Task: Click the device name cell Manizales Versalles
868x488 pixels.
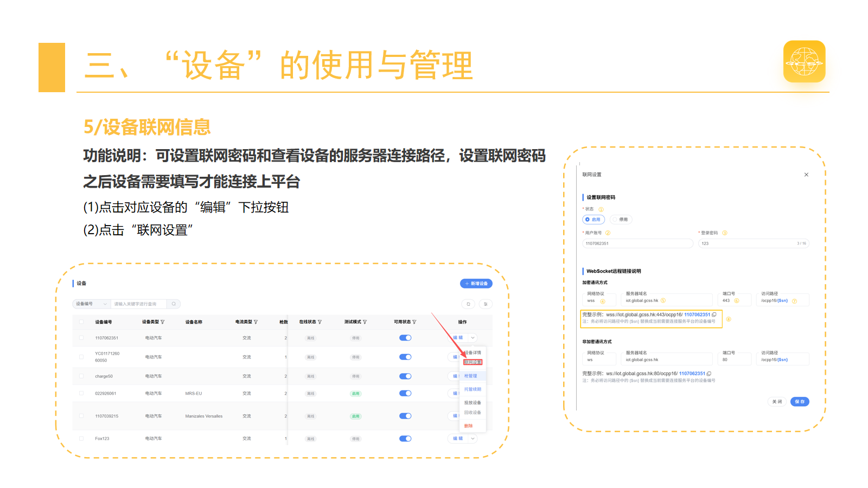Action: click(x=204, y=416)
